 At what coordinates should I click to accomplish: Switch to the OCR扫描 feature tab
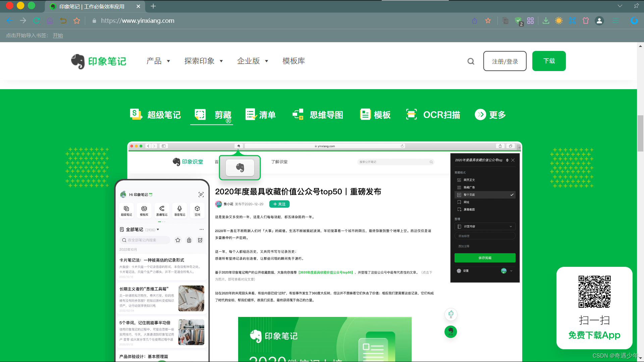click(x=433, y=115)
